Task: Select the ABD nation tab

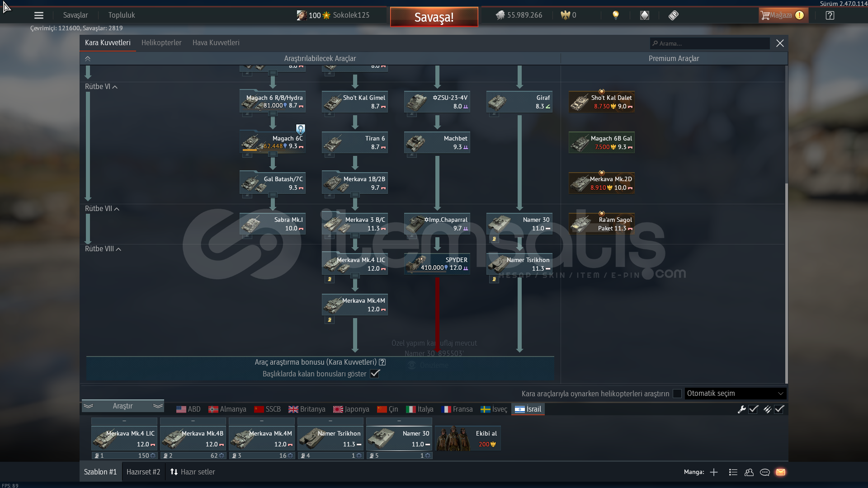Action: [x=189, y=409]
